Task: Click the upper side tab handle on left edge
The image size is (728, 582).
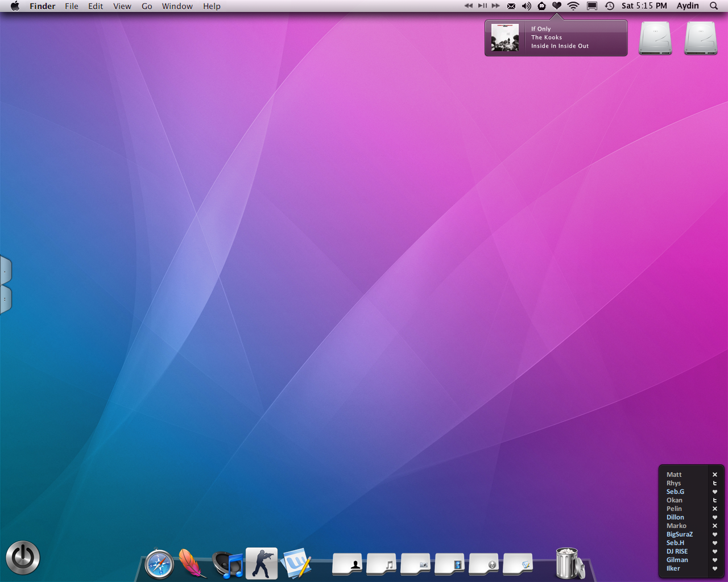Action: pyautogui.click(x=6, y=271)
